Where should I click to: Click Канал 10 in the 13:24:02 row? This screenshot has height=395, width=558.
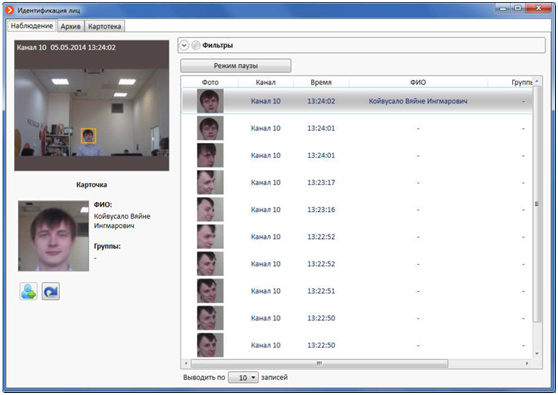pyautogui.click(x=265, y=101)
